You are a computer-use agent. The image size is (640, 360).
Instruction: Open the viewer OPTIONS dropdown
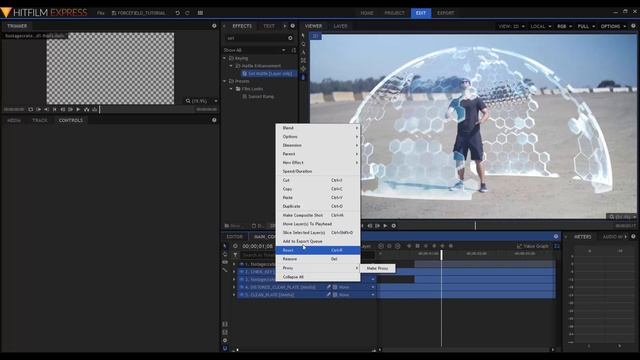(x=613, y=26)
